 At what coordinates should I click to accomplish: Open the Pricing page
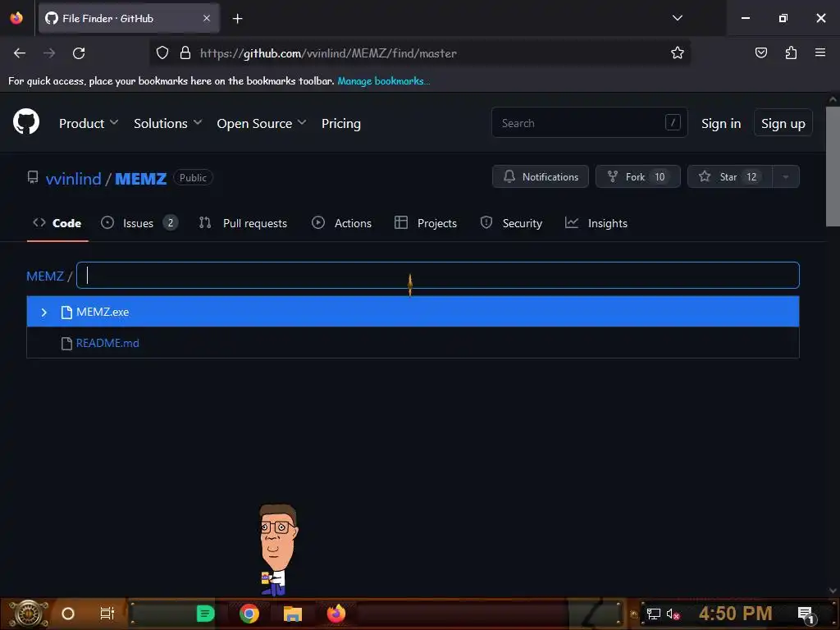(340, 123)
